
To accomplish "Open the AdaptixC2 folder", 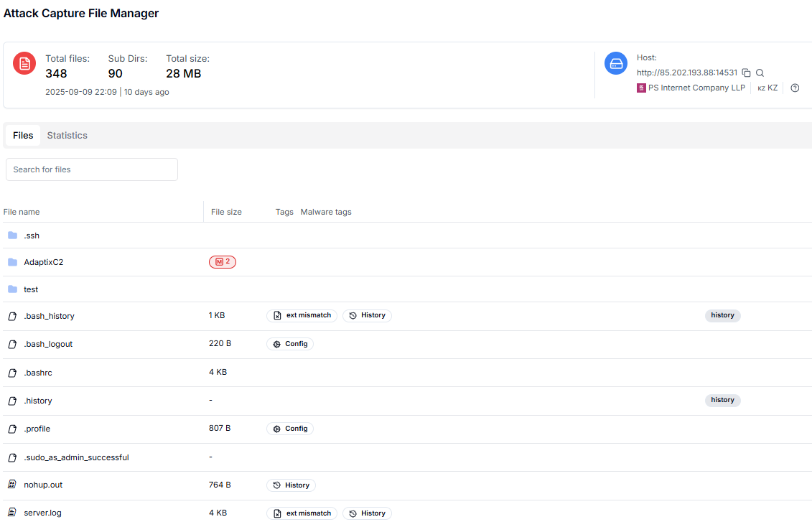I will point(43,263).
